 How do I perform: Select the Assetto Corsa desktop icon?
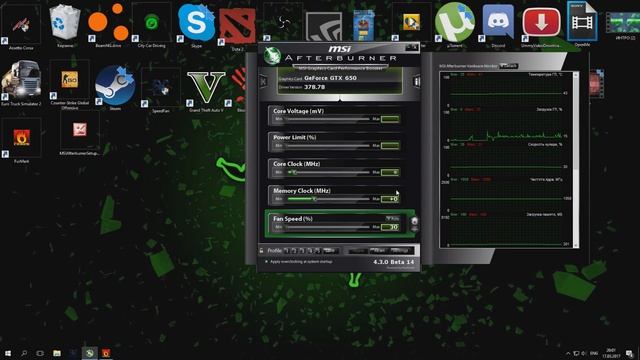tap(21, 27)
